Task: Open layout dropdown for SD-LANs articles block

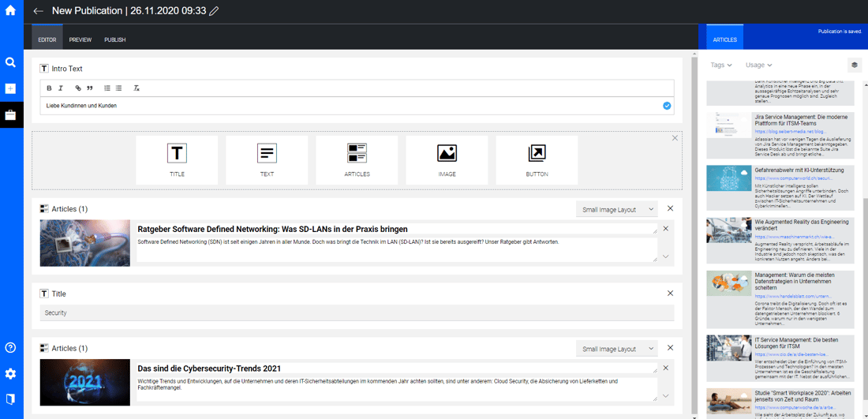Action: 617,209
